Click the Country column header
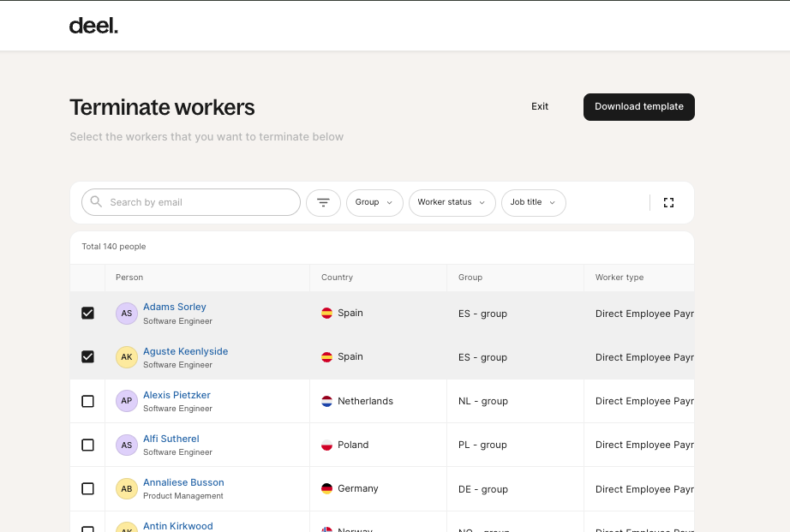790x532 pixels. click(x=337, y=278)
